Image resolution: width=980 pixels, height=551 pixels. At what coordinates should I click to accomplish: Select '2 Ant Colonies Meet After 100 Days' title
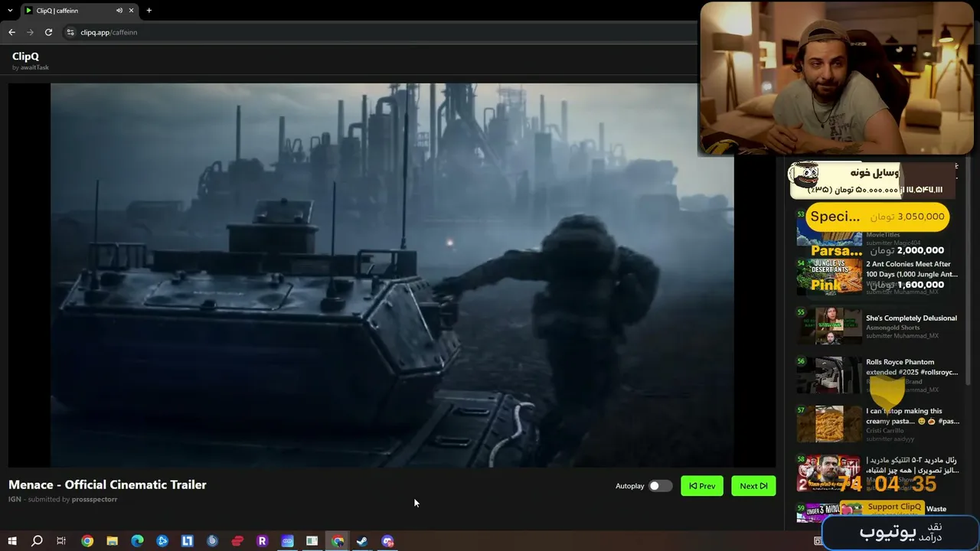pyautogui.click(x=911, y=269)
